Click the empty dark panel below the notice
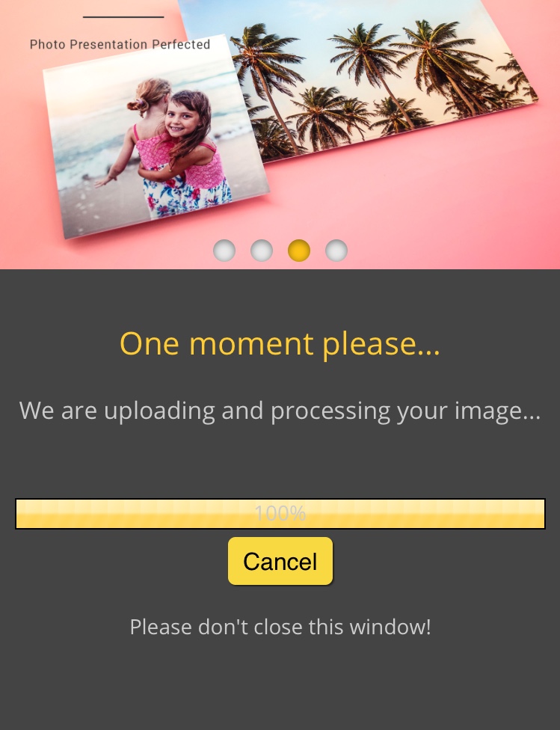The image size is (560, 730). pos(280,684)
